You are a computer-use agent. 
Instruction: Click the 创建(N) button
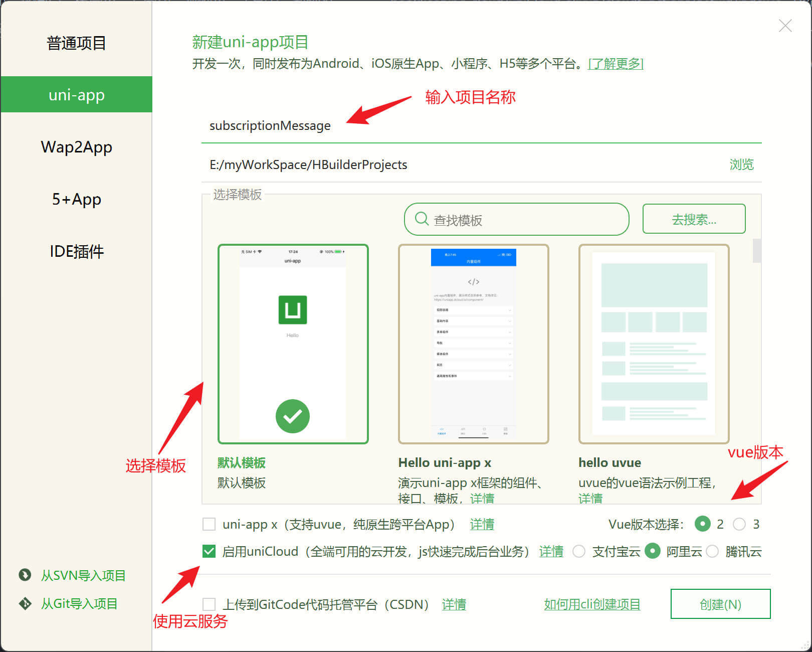pyautogui.click(x=720, y=604)
